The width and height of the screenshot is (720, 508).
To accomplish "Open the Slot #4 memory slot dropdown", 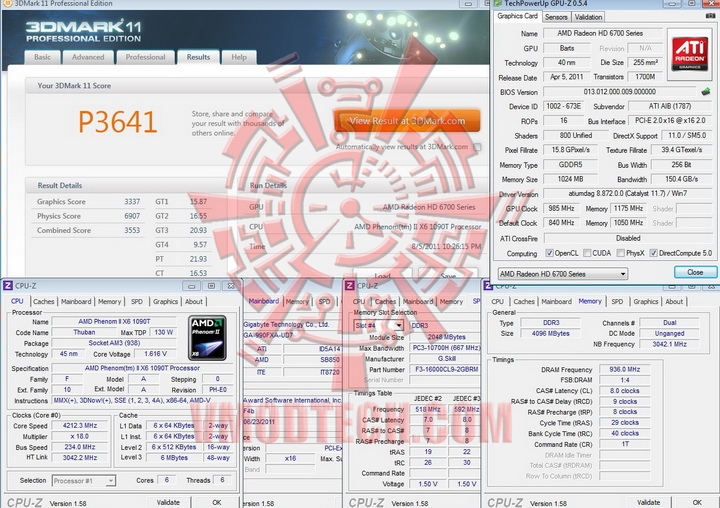I will (378, 325).
